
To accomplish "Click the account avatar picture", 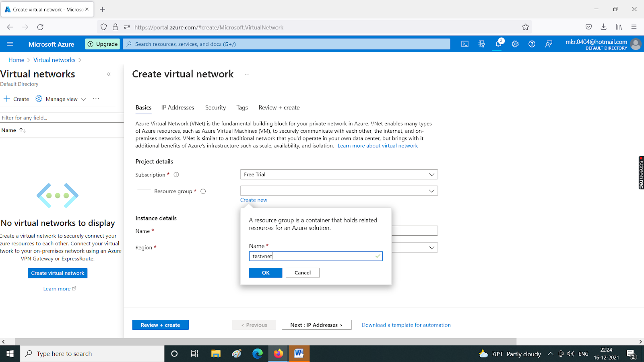I will (x=636, y=44).
